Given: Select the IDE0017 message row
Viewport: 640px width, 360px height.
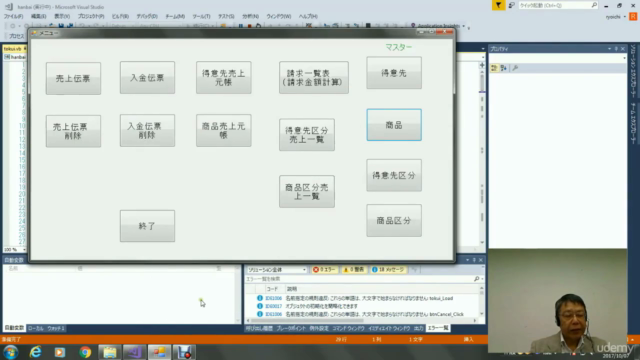Looking at the screenshot, I should coord(363,306).
